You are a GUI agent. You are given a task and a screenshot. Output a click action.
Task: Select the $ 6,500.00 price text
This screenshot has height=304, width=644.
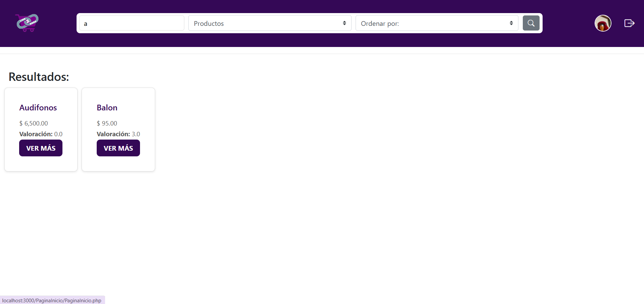pyautogui.click(x=34, y=123)
